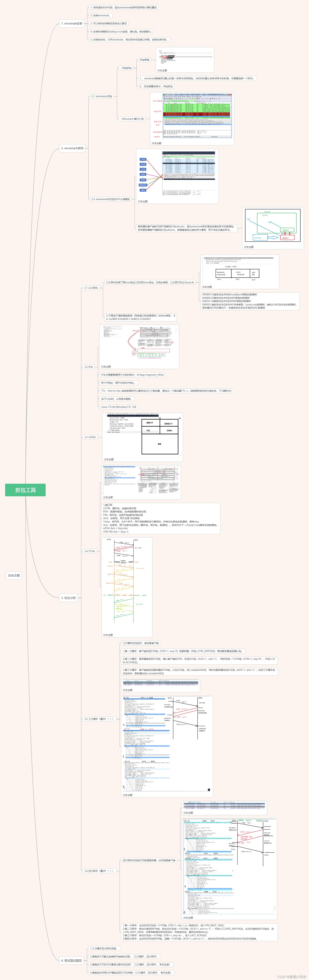The width and height of the screenshot is (309, 980).
Task: Open the Wireshark start screen thumbnail
Action: tap(185, 60)
